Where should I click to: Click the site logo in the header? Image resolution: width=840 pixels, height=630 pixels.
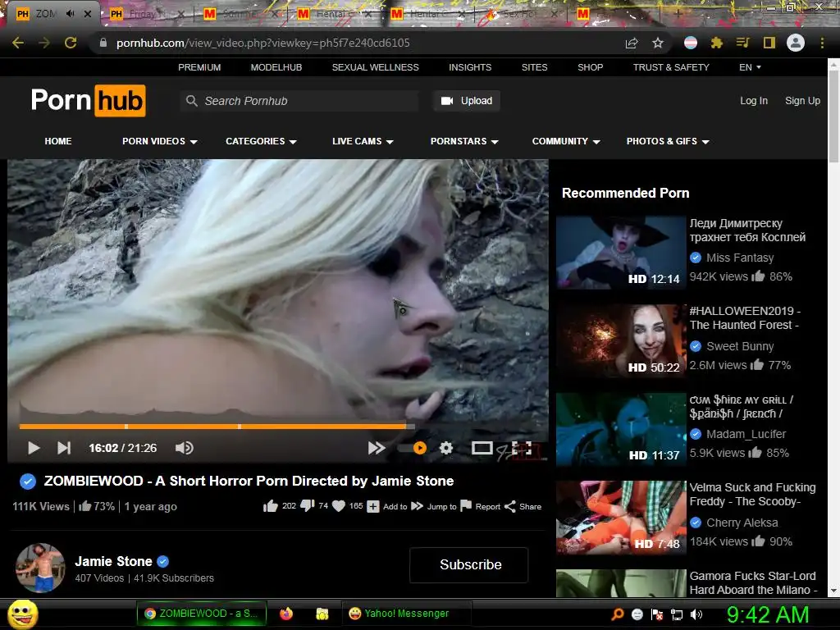click(x=89, y=100)
